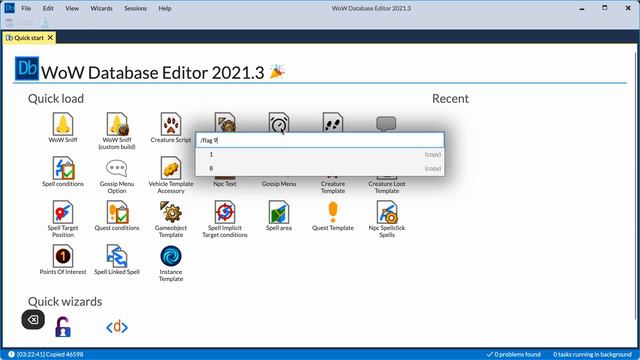Close the Quick start tab
The width and height of the screenshot is (640, 360).
tap(50, 38)
